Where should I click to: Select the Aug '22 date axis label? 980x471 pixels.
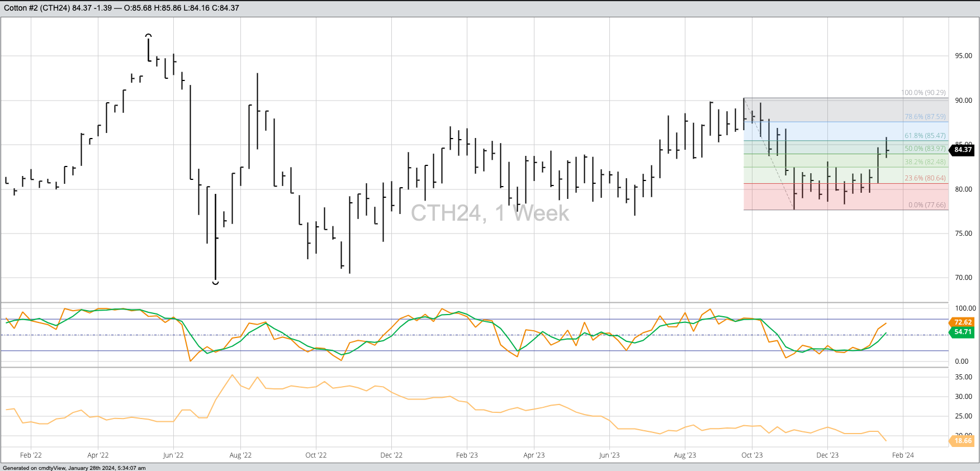click(240, 455)
